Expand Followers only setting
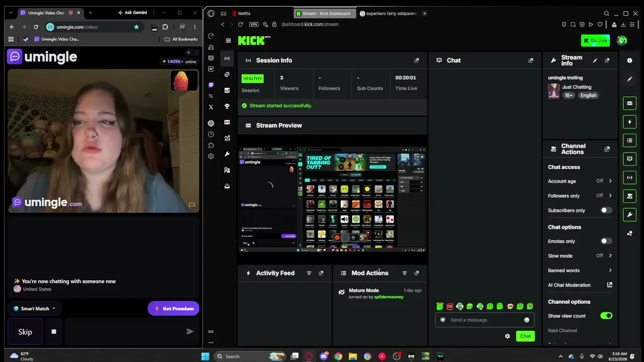This screenshot has height=362, width=644. tap(610, 196)
